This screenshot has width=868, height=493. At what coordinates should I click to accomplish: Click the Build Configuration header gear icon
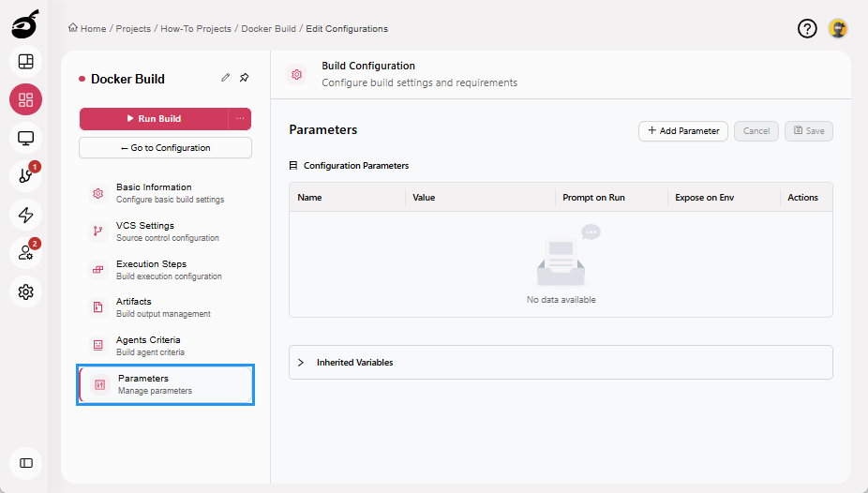coord(297,74)
